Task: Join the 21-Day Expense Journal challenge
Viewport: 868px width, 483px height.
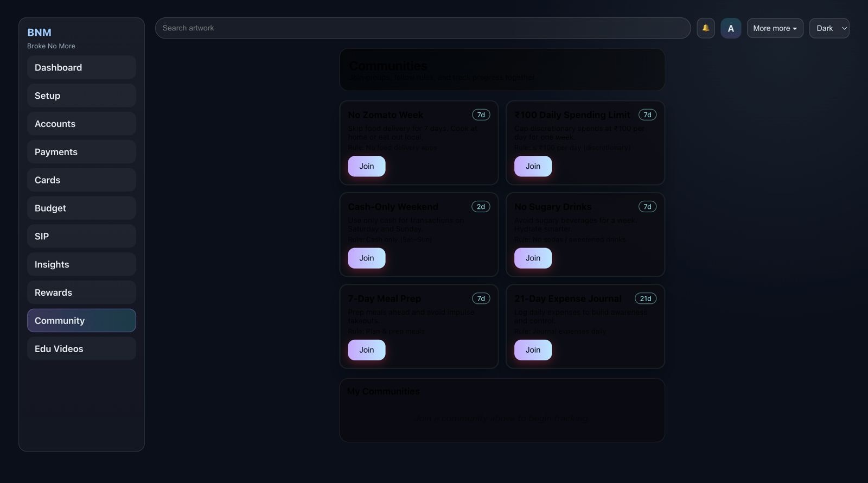Action: pyautogui.click(x=533, y=350)
